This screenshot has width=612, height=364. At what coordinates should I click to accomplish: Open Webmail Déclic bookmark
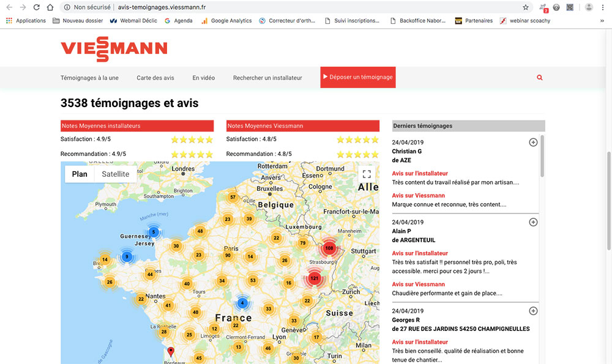pyautogui.click(x=133, y=21)
